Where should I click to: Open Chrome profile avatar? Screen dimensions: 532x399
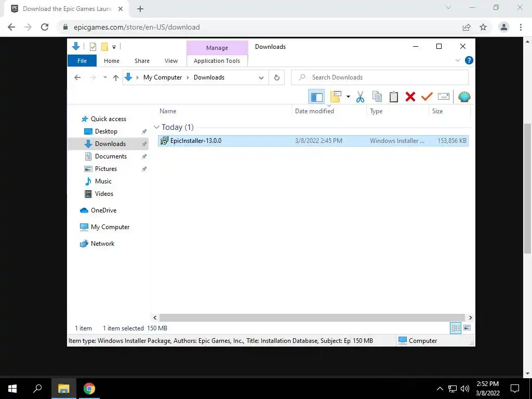pyautogui.click(x=504, y=27)
